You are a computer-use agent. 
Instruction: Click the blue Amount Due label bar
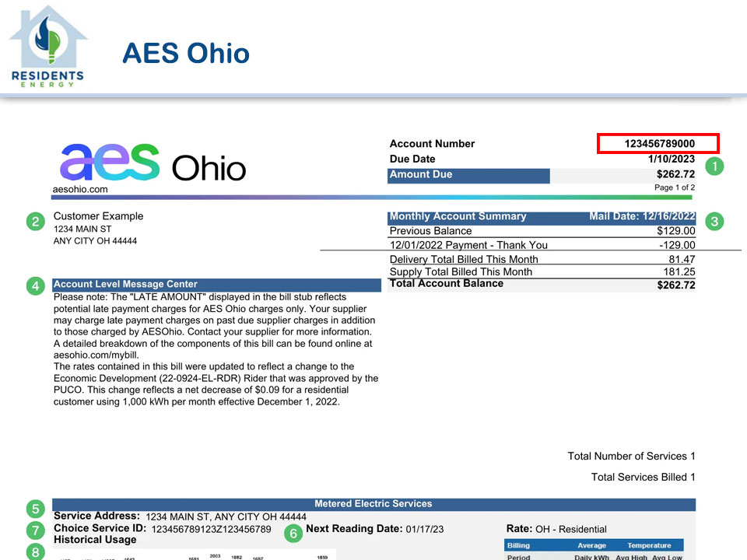468,175
